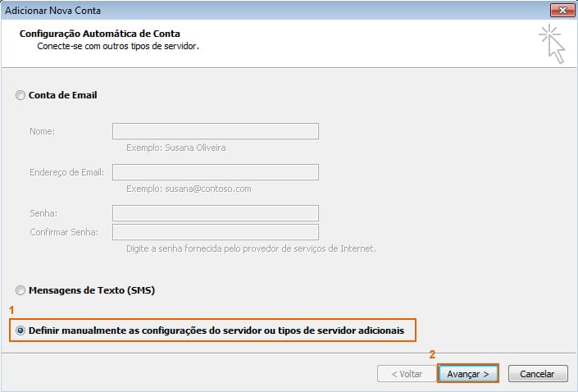Screen dimensions: 578x392
Task: Select the Conta de Email option
Action: (x=20, y=95)
